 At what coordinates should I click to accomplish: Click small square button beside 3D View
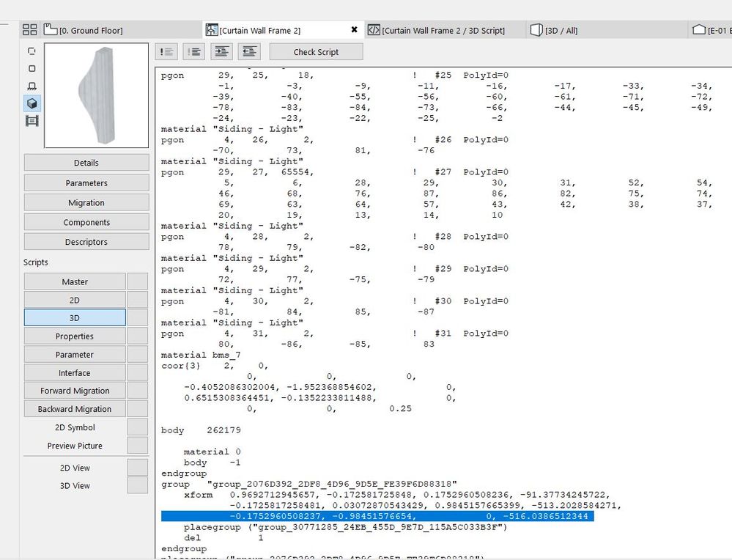point(137,485)
